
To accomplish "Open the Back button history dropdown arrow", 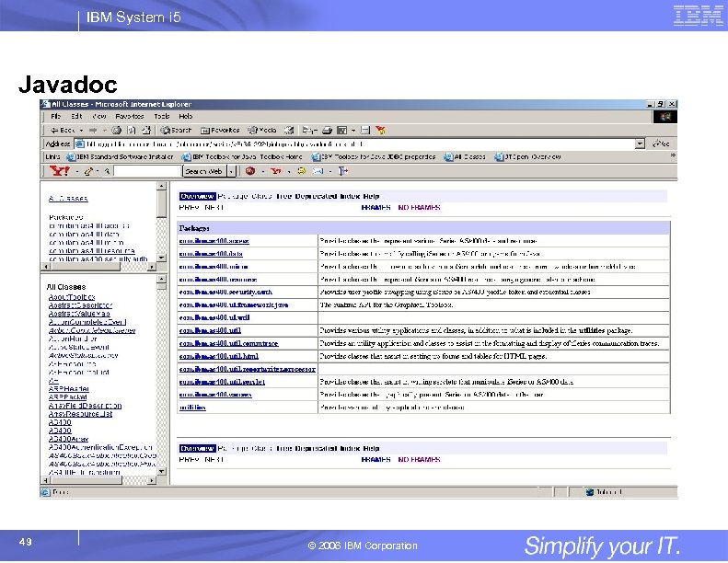I will pos(81,131).
